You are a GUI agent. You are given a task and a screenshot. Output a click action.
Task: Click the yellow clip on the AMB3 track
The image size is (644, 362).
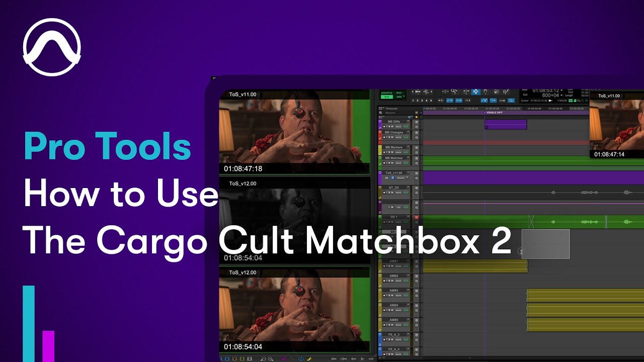(x=585, y=295)
